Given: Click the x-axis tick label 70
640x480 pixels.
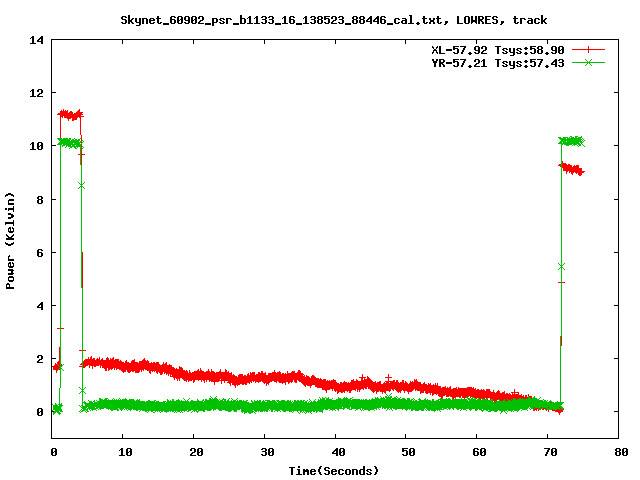Looking at the screenshot, I should (550, 452).
